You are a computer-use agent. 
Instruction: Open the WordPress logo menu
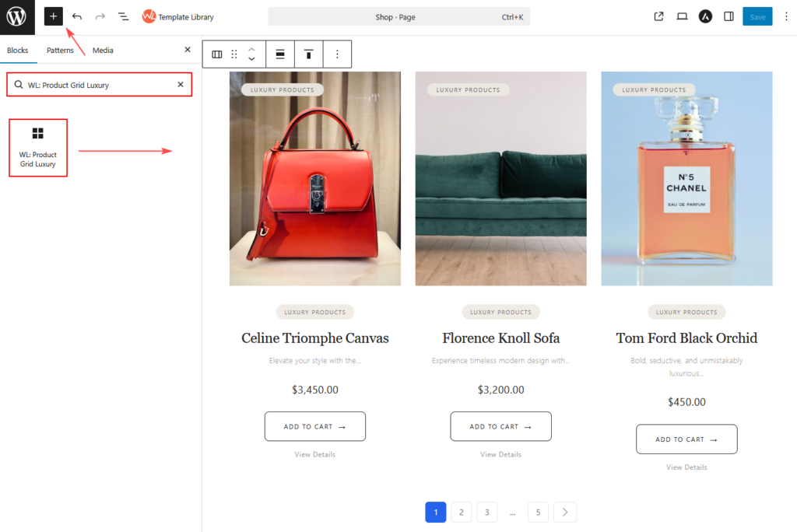pos(17,17)
